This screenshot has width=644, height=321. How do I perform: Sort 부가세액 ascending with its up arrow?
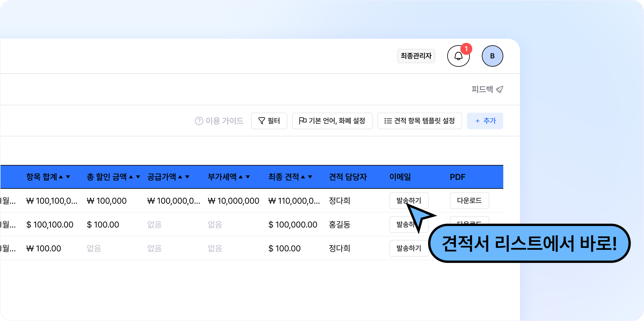click(241, 177)
